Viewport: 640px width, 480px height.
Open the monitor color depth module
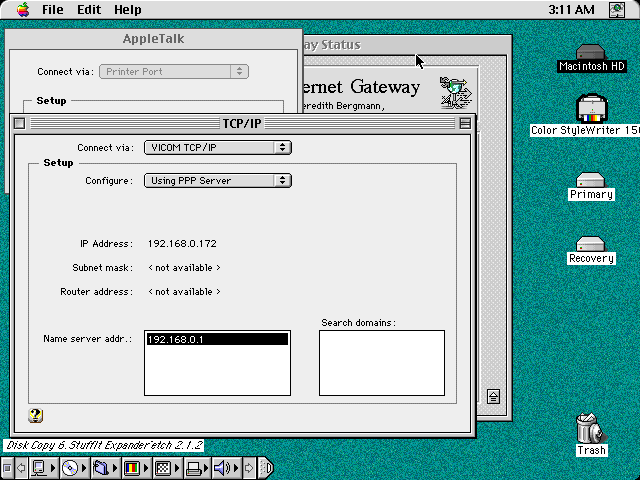pyautogui.click(x=136, y=468)
